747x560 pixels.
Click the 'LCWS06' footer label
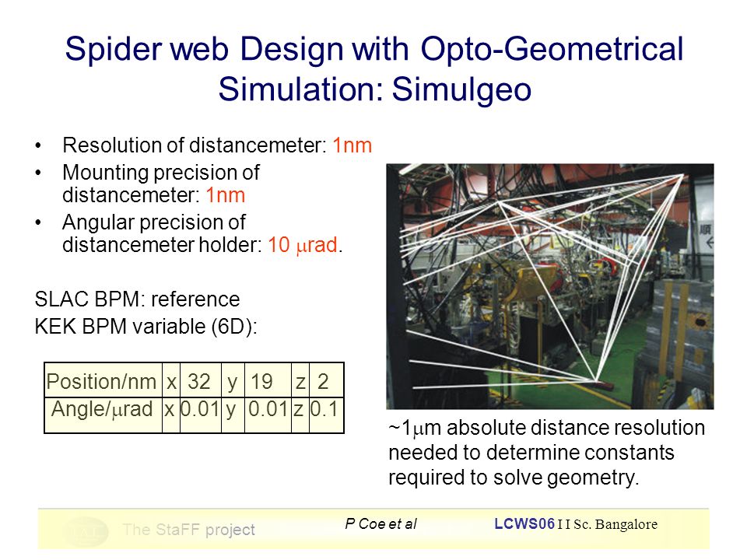(x=524, y=523)
